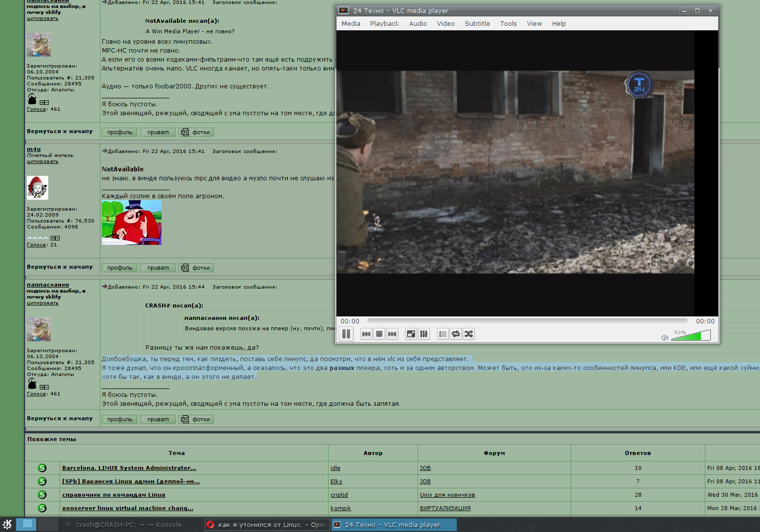This screenshot has width=760, height=532.
Task: Click фотки button under the topmost post
Action: 196,132
